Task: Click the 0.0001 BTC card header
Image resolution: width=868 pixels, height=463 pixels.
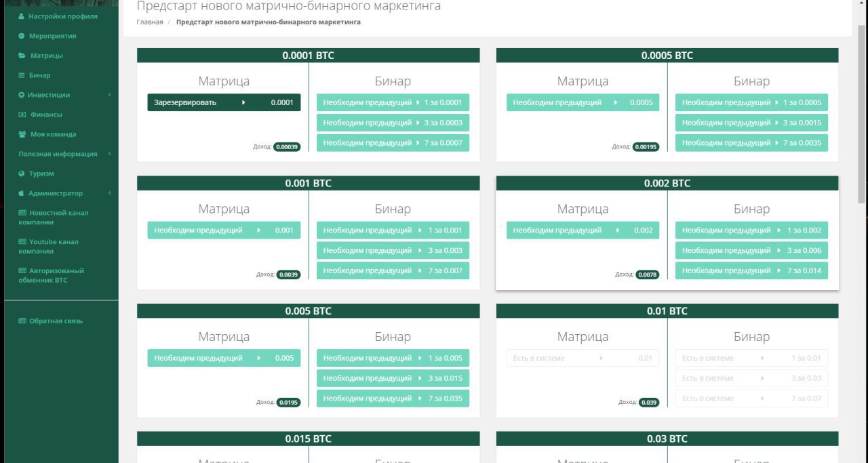Action: 309,56
